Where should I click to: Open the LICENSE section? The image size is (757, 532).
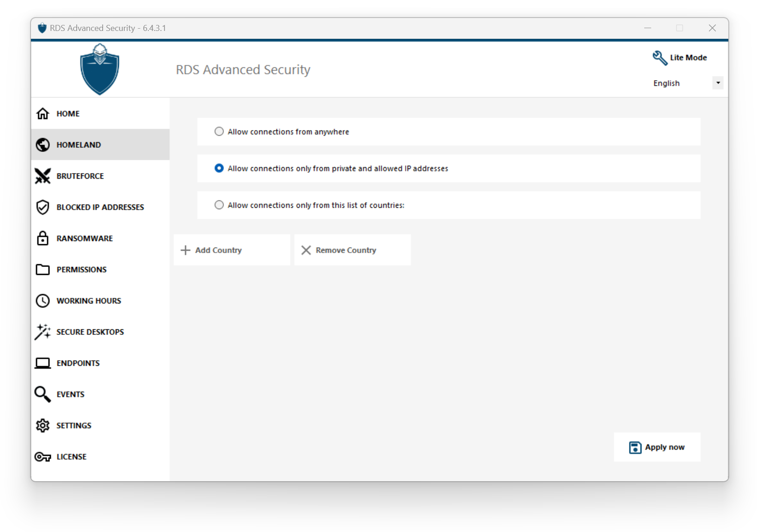[x=100, y=457]
